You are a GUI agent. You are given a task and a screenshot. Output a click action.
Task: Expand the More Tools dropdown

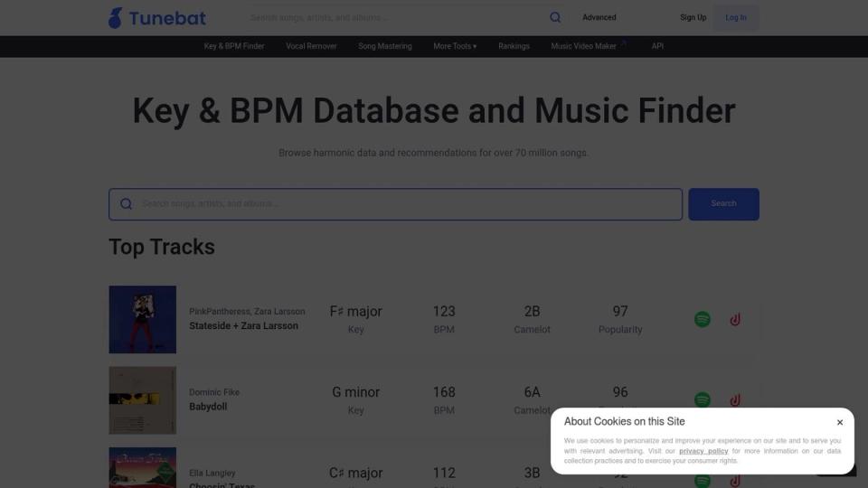(455, 46)
